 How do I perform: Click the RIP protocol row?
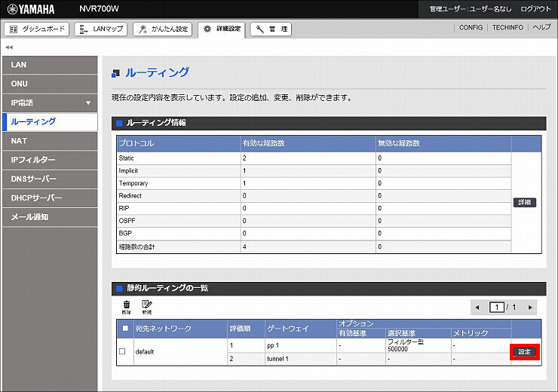coord(314,208)
